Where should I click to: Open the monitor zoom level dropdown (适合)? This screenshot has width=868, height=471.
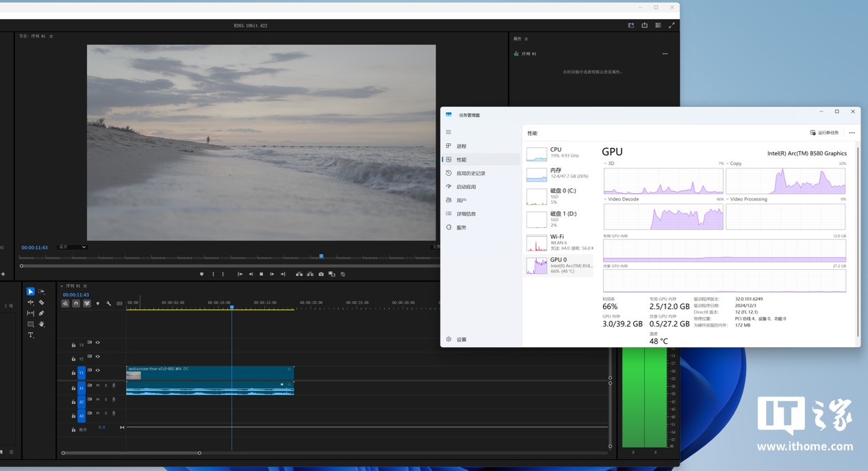point(72,247)
